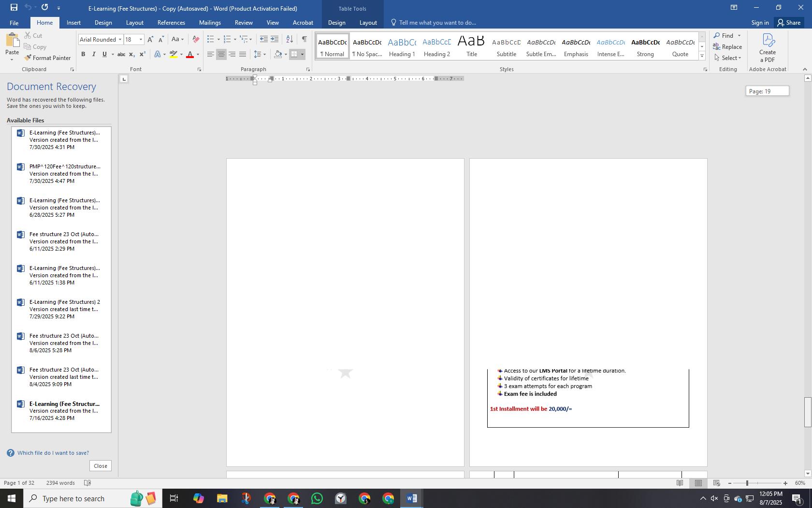Image resolution: width=812 pixels, height=508 pixels.
Task: Click the Clear All Formatting icon
Action: coord(196,39)
